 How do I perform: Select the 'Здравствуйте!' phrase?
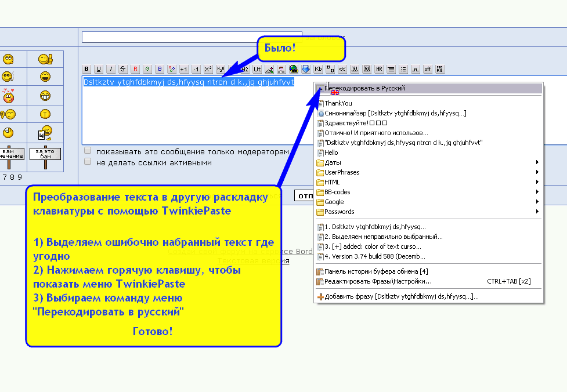(428, 123)
